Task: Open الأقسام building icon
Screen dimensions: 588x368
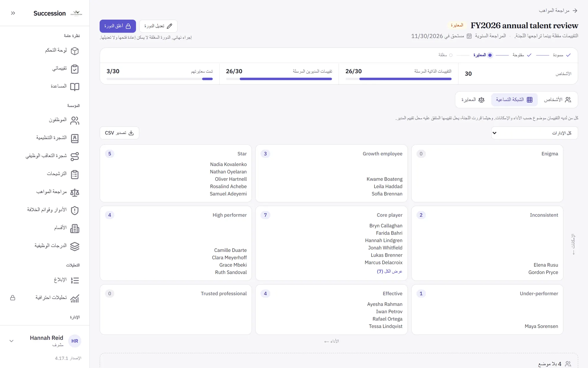Action: point(75,228)
